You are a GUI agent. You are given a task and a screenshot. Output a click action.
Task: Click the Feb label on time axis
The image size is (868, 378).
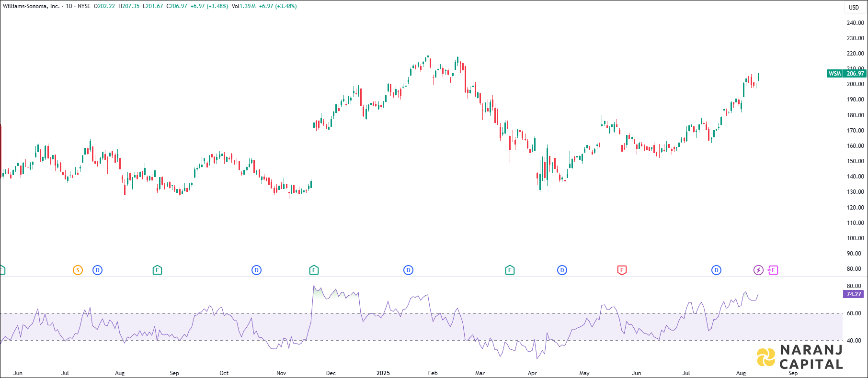click(433, 373)
